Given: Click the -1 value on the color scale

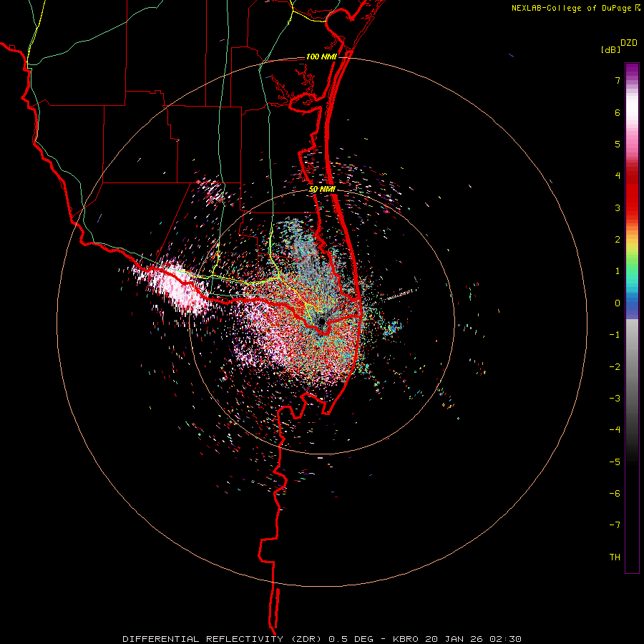Looking at the screenshot, I should [x=615, y=335].
